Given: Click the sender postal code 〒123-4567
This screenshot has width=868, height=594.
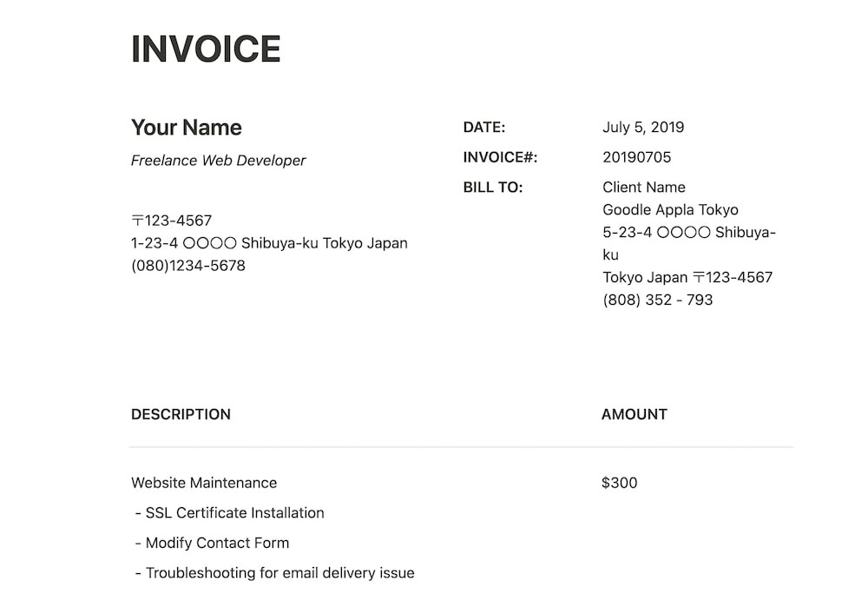Looking at the screenshot, I should point(172,221).
